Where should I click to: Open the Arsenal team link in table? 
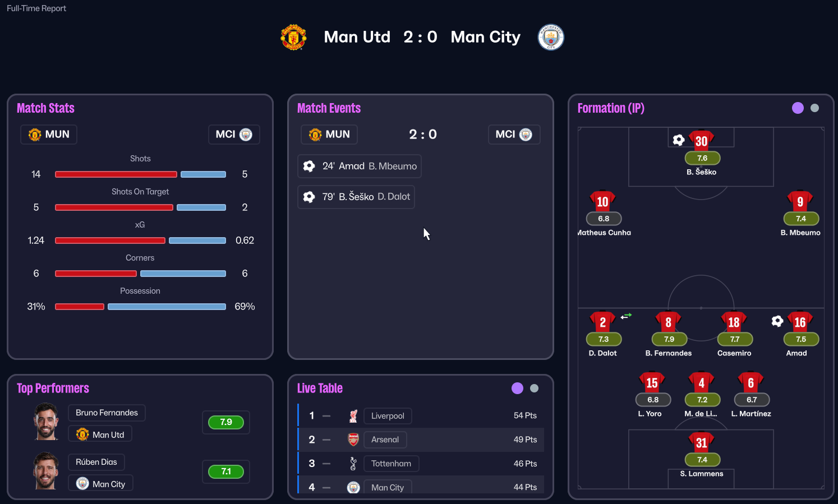(385, 440)
